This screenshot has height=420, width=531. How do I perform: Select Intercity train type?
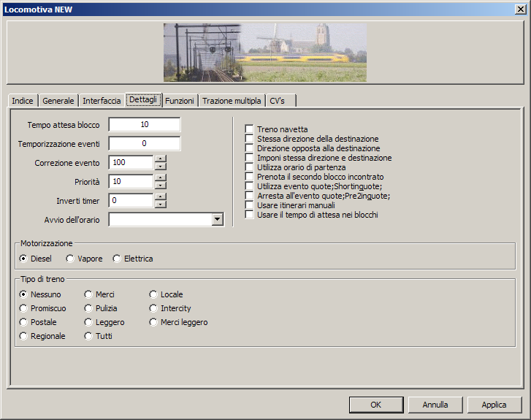coord(153,308)
